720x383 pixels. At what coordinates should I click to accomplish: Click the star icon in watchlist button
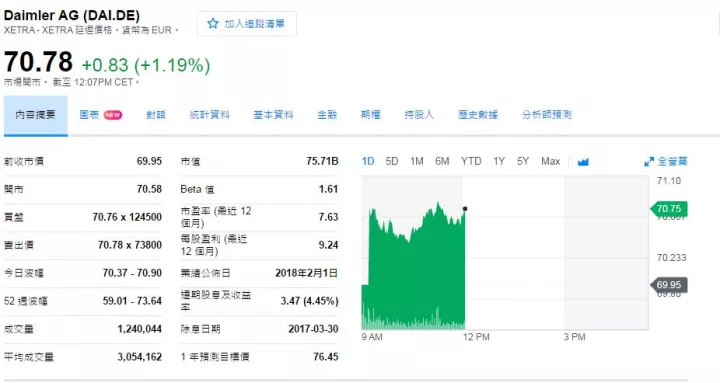pyautogui.click(x=213, y=23)
